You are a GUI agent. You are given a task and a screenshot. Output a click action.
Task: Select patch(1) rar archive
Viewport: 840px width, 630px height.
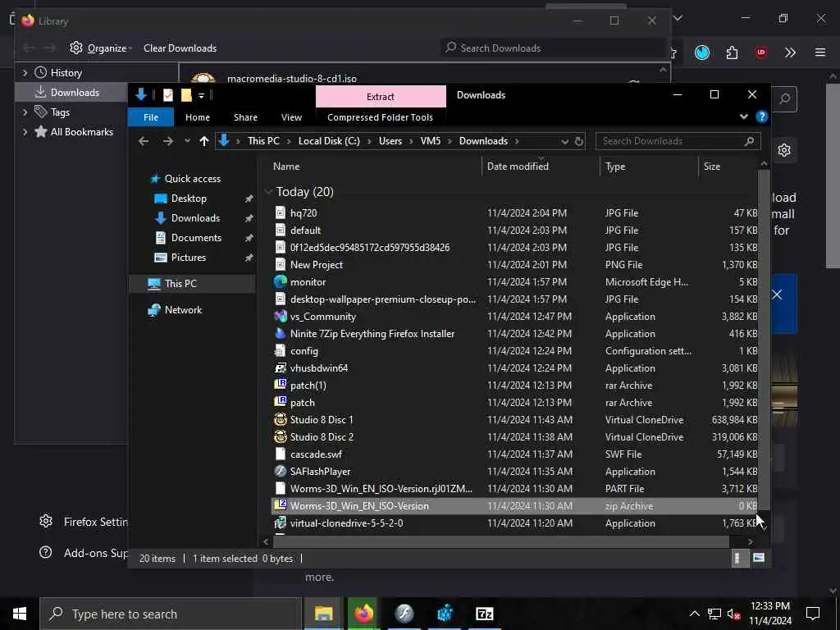515,386
